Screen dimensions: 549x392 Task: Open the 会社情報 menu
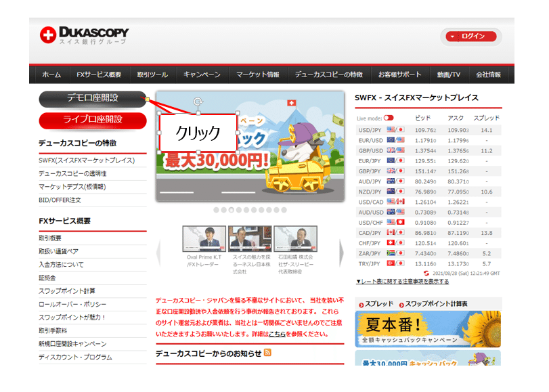click(488, 74)
